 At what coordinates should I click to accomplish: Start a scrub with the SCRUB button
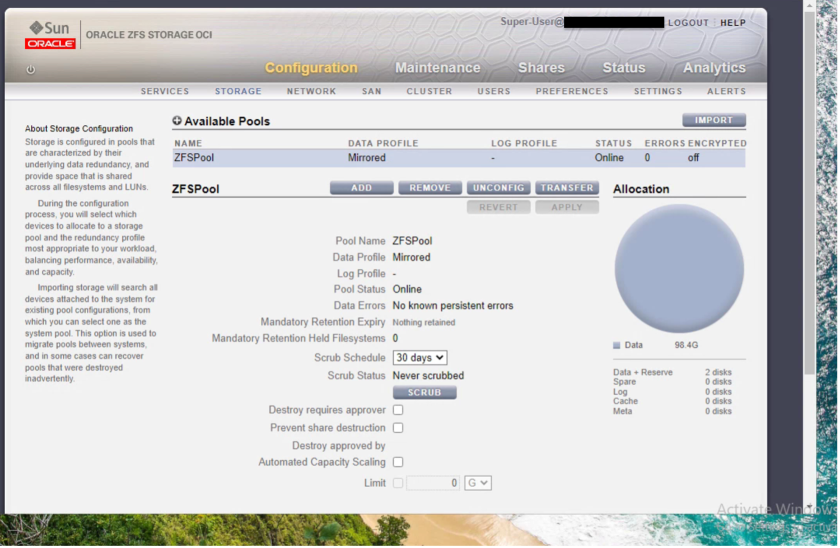click(425, 393)
